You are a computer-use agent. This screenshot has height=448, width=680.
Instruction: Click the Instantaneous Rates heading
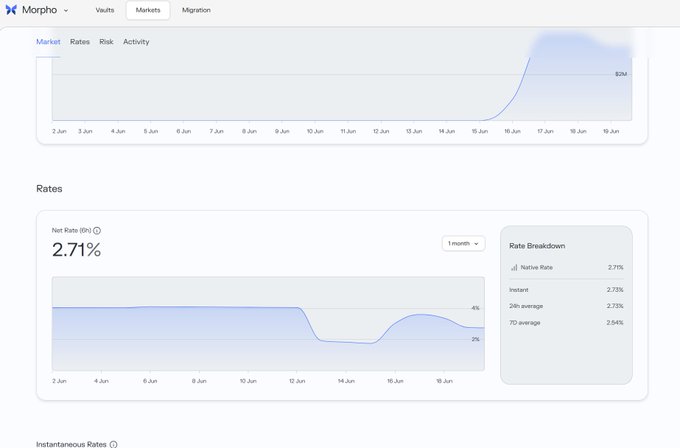71,445
